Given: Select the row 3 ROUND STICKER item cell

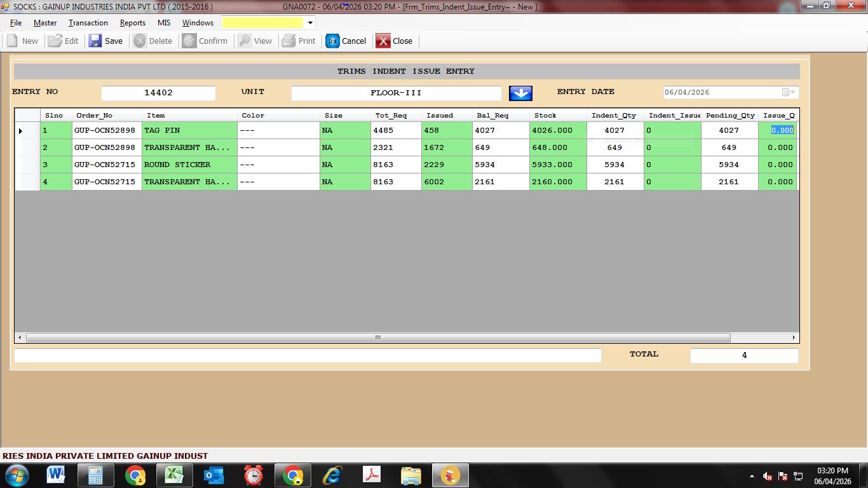Looking at the screenshot, I should click(x=189, y=165).
